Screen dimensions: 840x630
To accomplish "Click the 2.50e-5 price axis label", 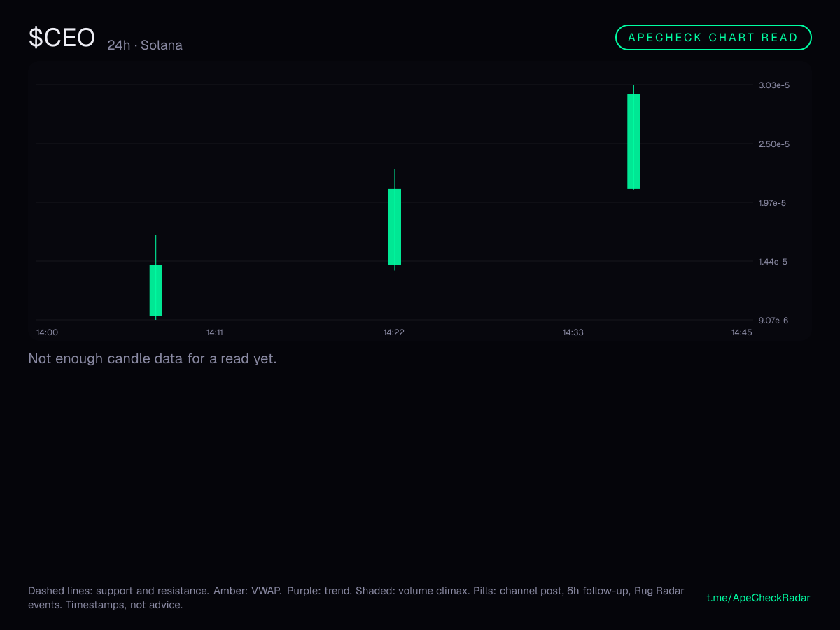I will point(773,144).
